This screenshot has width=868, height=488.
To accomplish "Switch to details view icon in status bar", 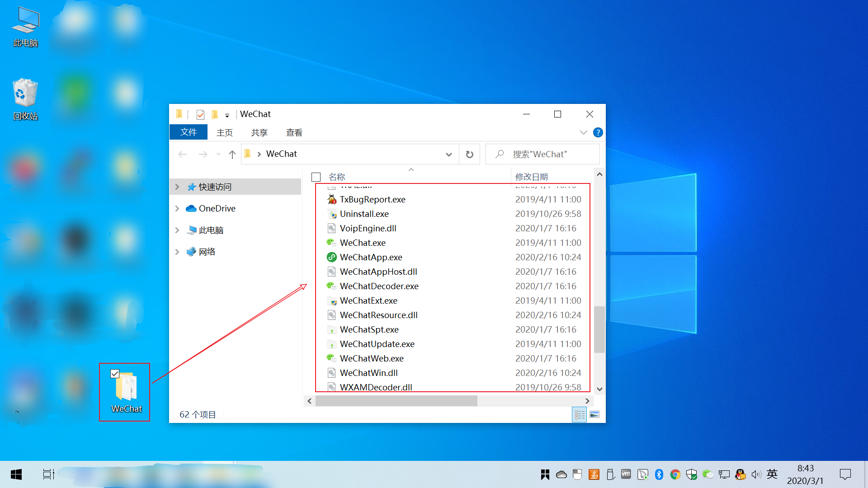I will [580, 414].
